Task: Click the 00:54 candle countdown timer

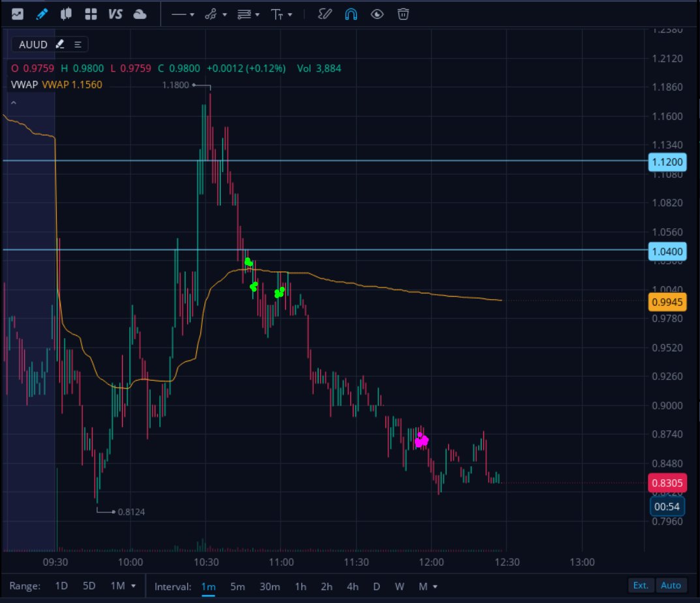Action: tap(667, 507)
